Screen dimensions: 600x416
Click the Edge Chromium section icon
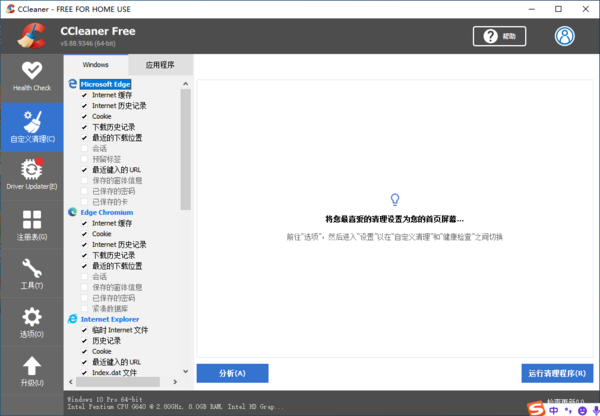point(72,212)
